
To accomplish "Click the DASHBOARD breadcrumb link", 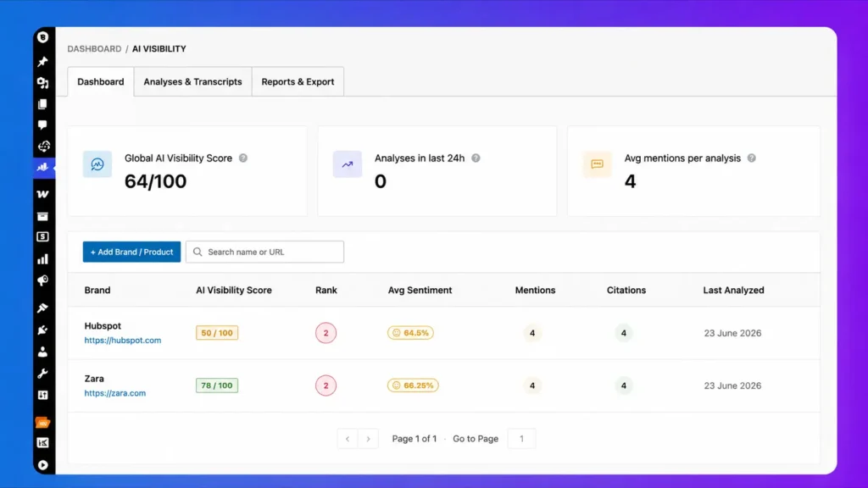I will pyautogui.click(x=94, y=48).
